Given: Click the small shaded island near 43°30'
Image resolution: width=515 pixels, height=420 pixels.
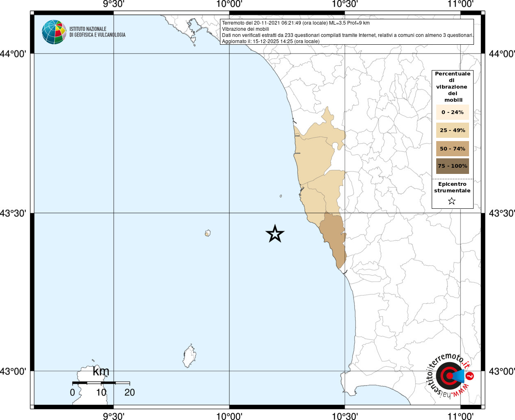Looking at the screenshot, I should [208, 233].
